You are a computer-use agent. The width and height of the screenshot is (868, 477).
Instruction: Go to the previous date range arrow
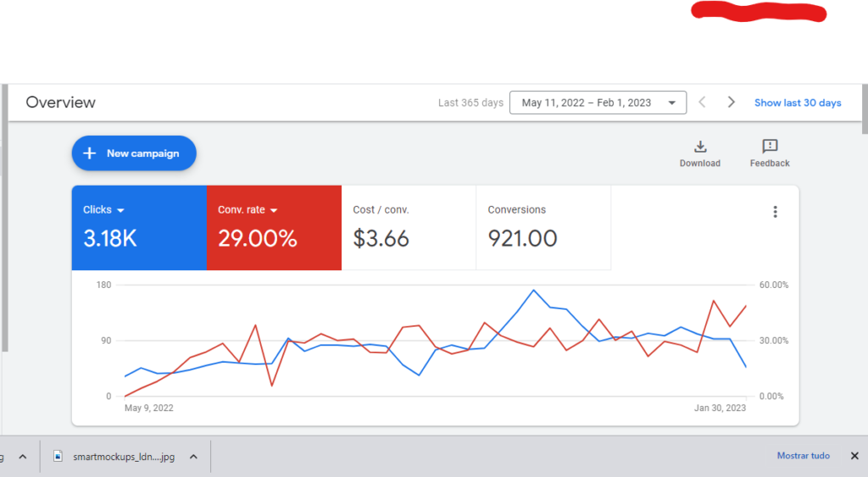click(x=702, y=103)
